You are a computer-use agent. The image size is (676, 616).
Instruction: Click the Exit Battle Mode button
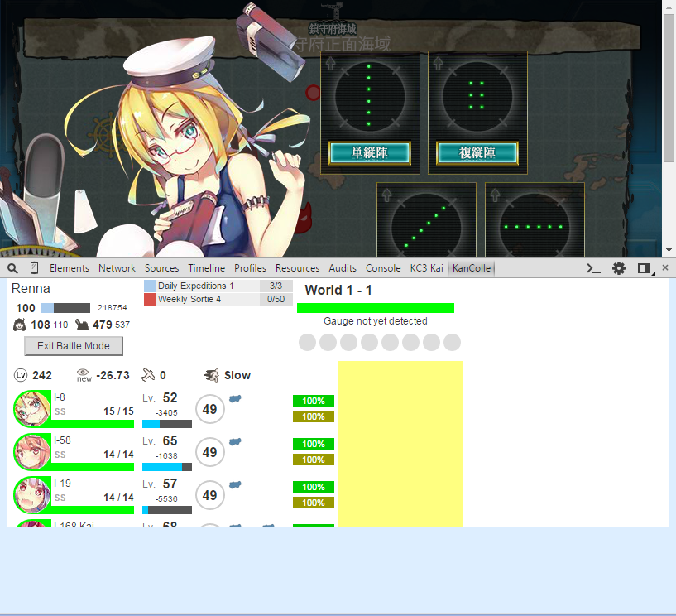tap(74, 346)
